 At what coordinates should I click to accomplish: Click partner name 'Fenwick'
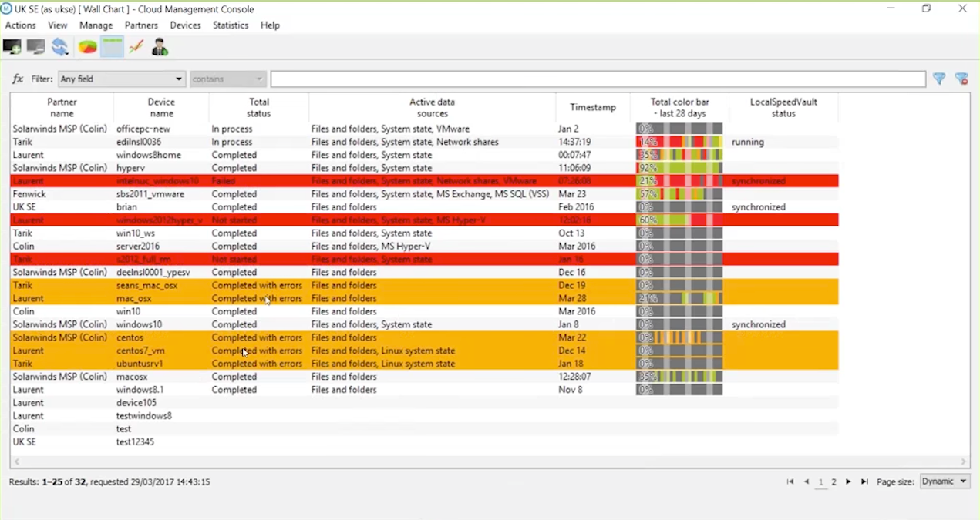pyautogui.click(x=30, y=194)
